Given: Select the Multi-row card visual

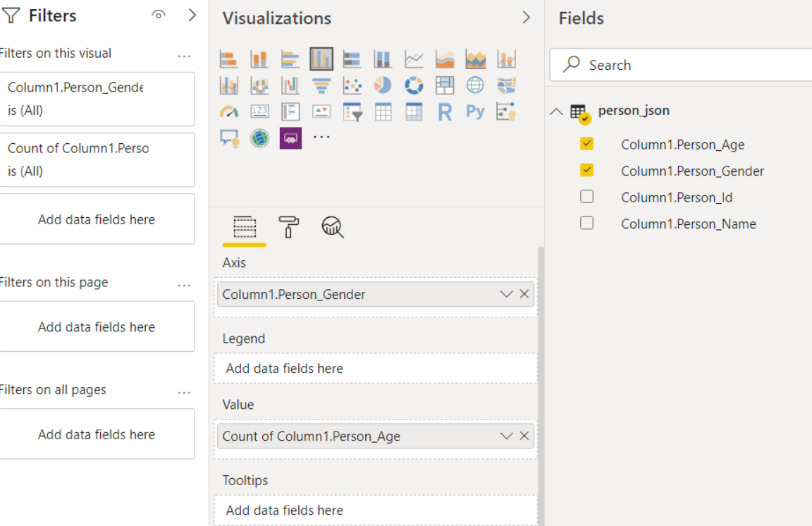Looking at the screenshot, I should click(x=290, y=111).
